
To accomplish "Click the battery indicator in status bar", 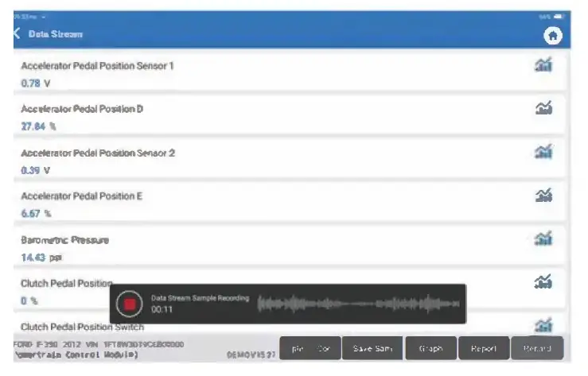I will coord(559,17).
